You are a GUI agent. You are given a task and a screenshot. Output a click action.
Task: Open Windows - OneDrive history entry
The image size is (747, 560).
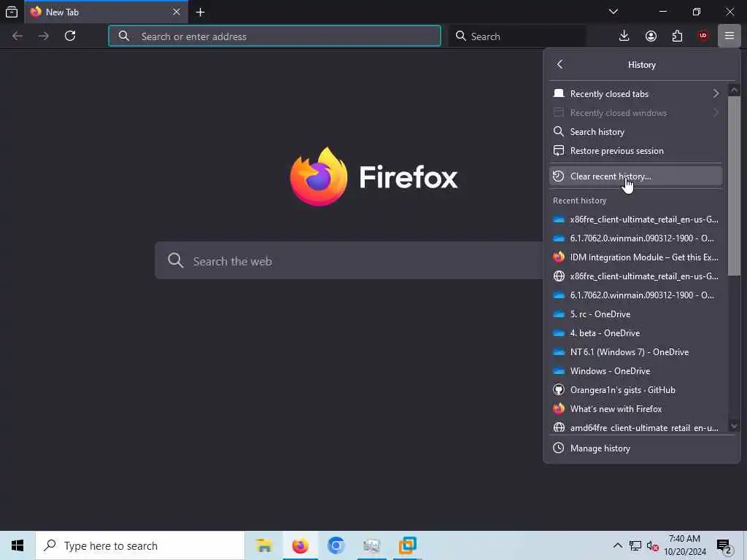pyautogui.click(x=635, y=371)
